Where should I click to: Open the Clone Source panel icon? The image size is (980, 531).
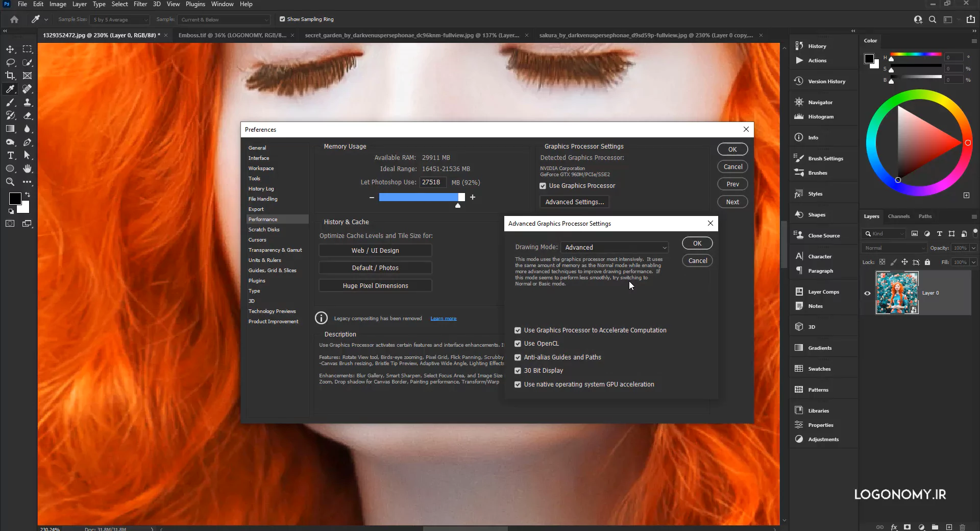pos(799,235)
